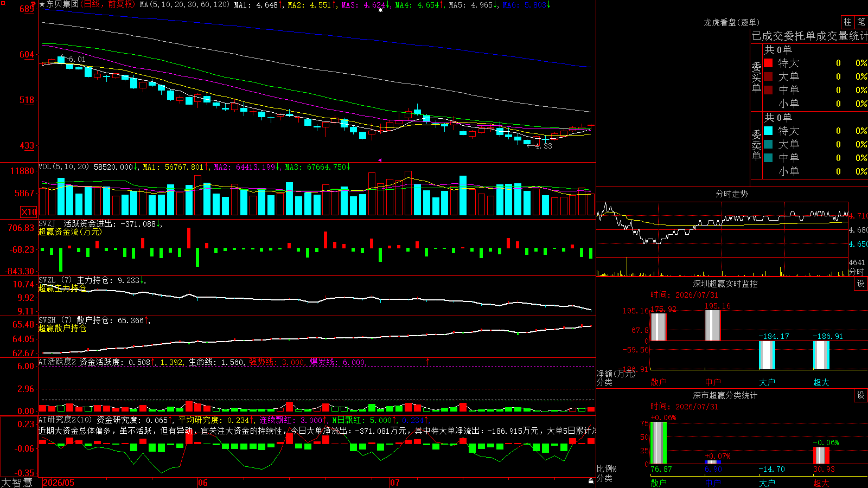
Task: Click the red question mark icon near 689
Action: (x=33, y=4)
